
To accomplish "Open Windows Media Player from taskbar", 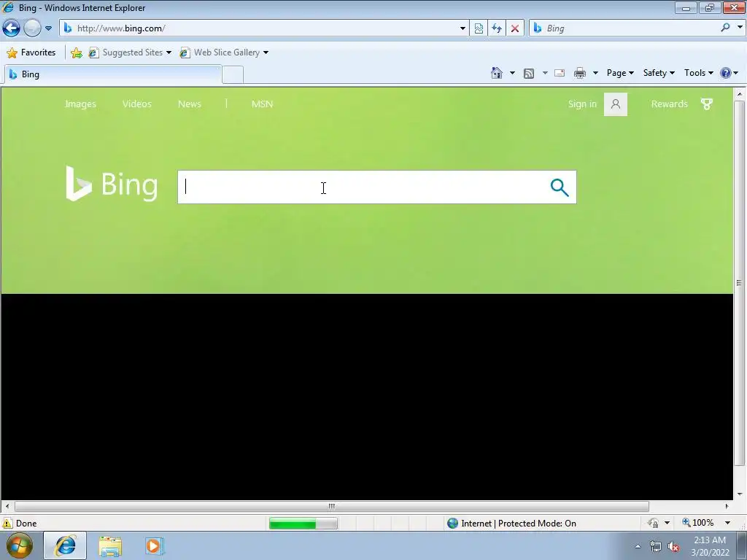I will 155,546.
